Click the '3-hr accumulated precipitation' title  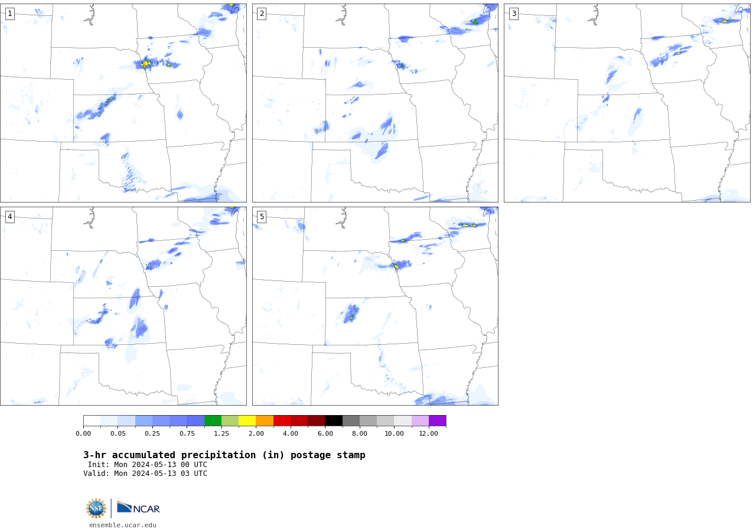click(224, 455)
